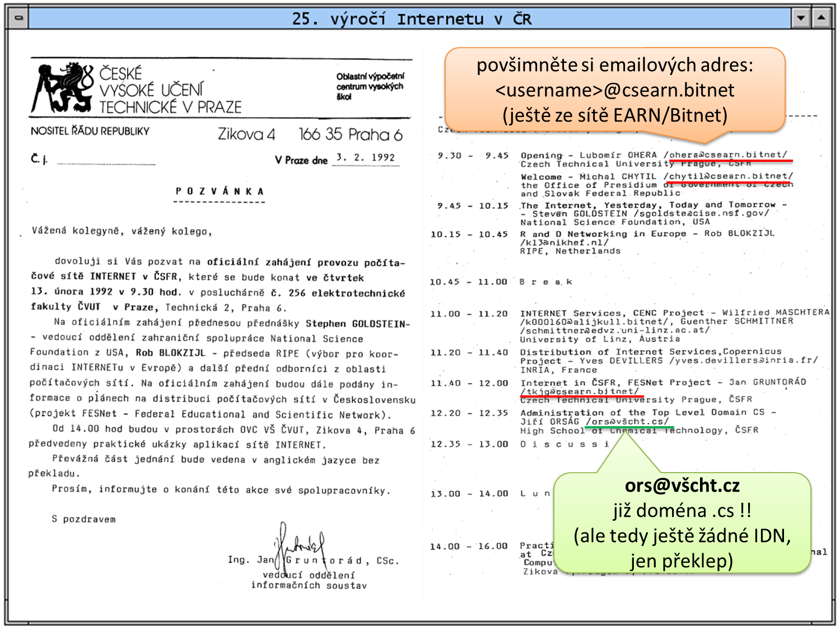
Task: Click "již doména .cs !!" callout line
Action: click(682, 511)
